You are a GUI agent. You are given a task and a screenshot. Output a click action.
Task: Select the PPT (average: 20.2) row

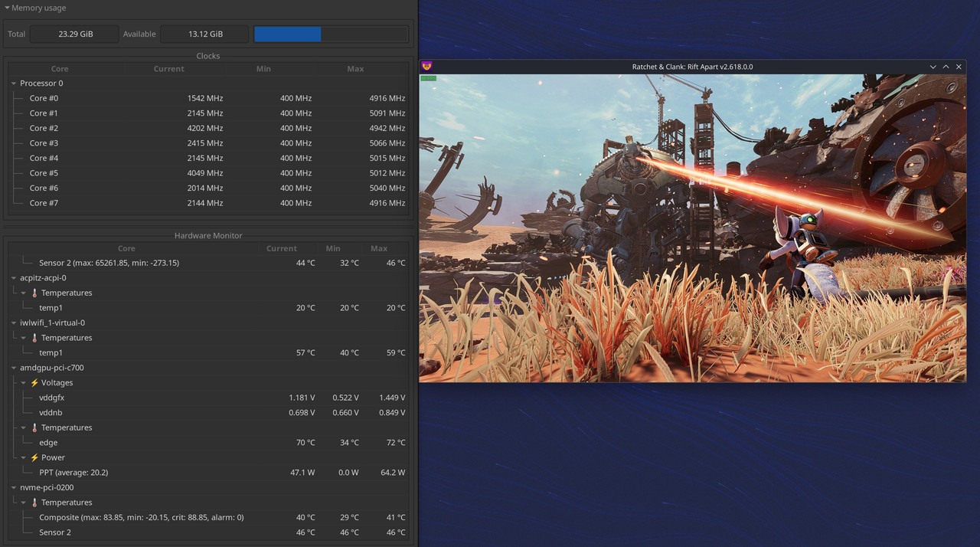coord(207,473)
